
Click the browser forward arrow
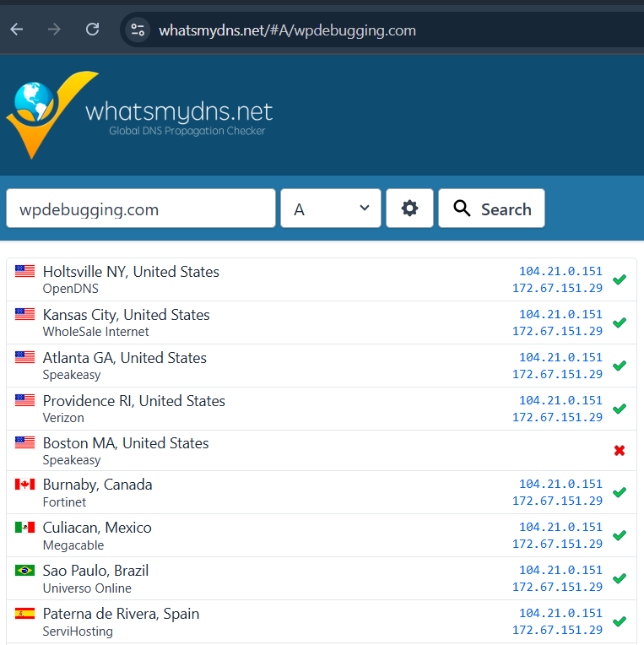click(54, 30)
